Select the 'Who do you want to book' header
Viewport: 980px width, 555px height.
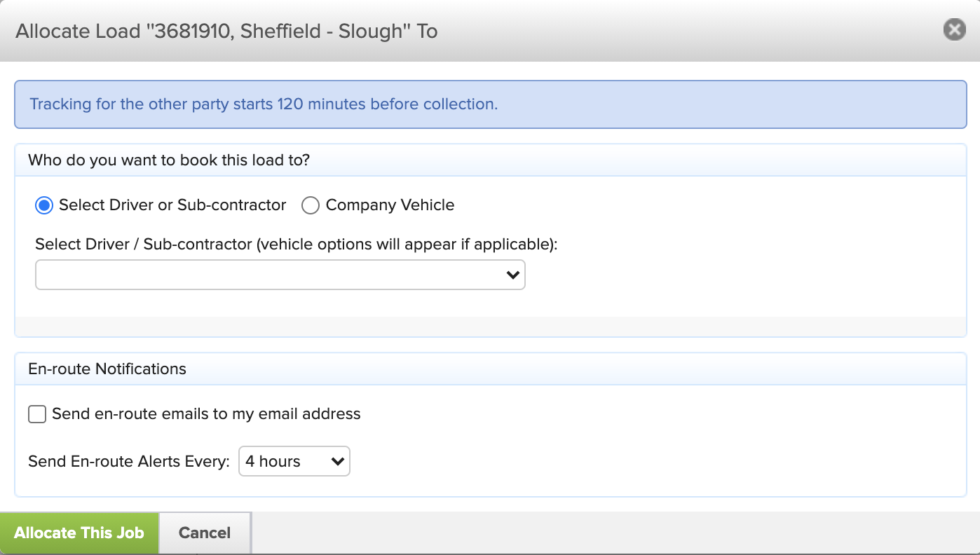coord(169,160)
